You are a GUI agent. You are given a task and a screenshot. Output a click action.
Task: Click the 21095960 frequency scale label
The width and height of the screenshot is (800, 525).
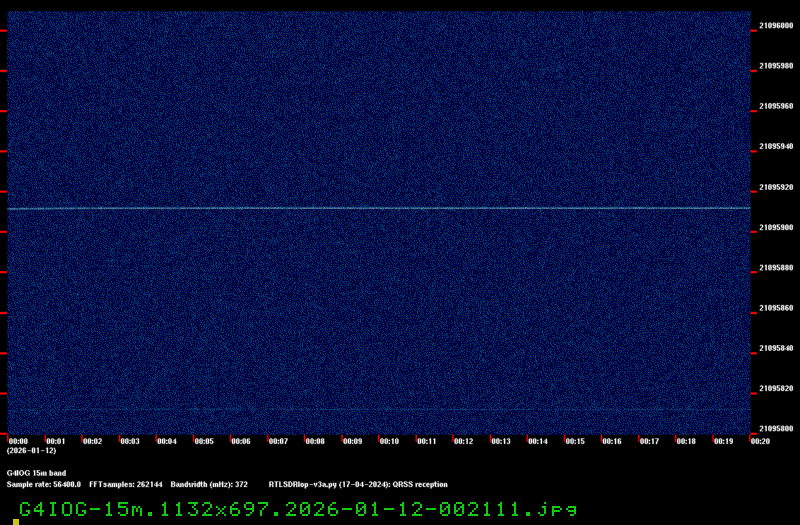point(776,106)
